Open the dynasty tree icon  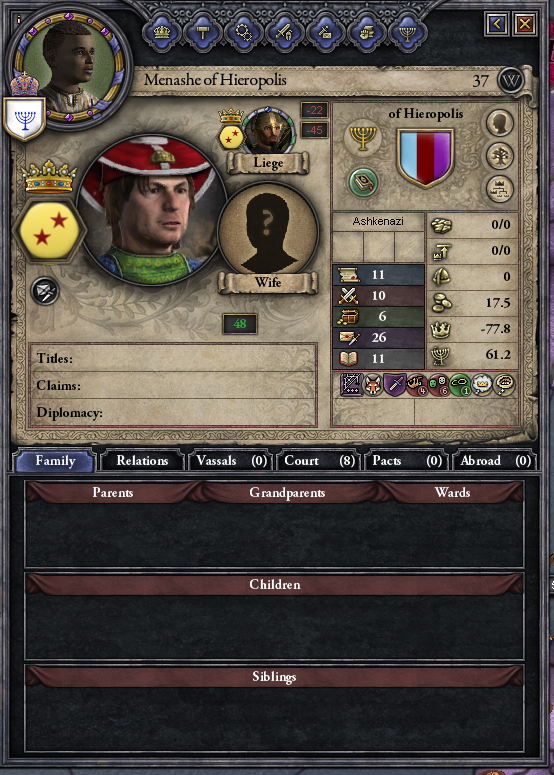pyautogui.click(x=500, y=156)
